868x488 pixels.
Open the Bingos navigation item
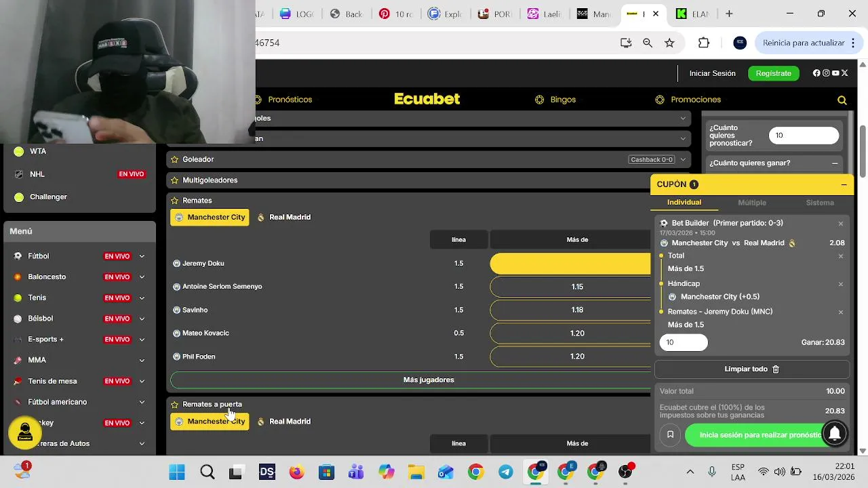(x=555, y=100)
